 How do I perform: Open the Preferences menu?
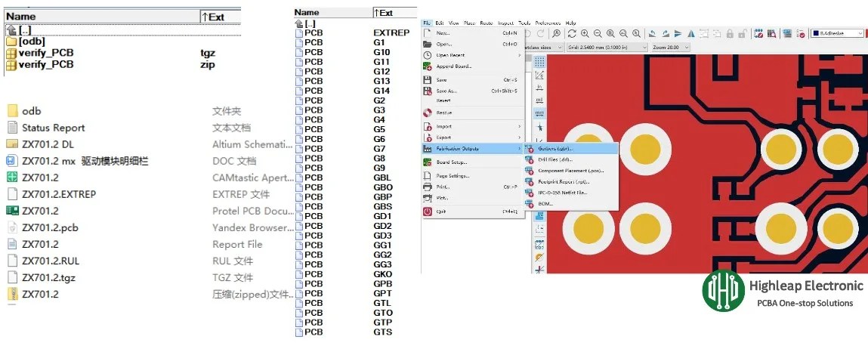(548, 23)
